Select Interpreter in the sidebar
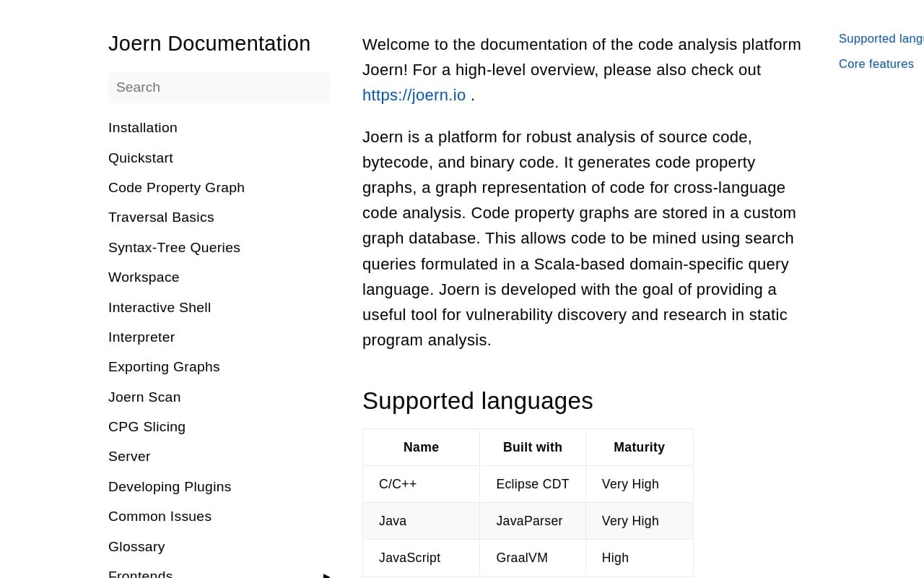 (x=141, y=337)
